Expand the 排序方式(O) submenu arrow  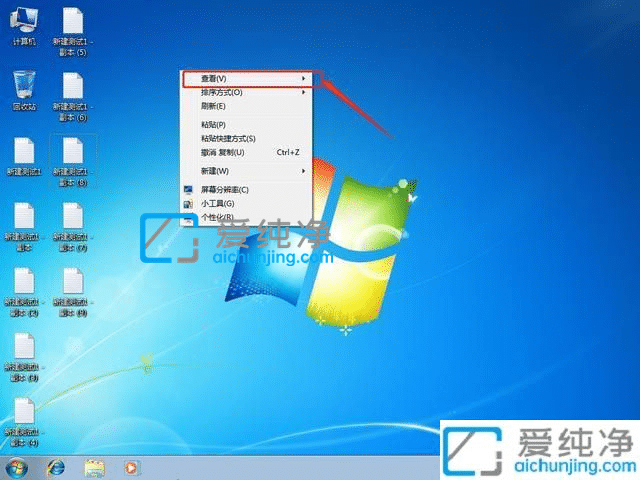[304, 92]
